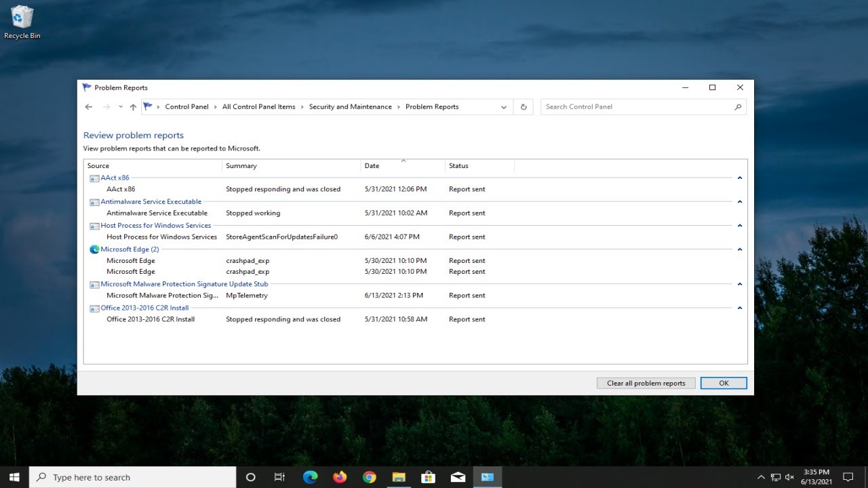The width and height of the screenshot is (868, 488).
Task: Show hidden system tray icons
Action: (761, 477)
